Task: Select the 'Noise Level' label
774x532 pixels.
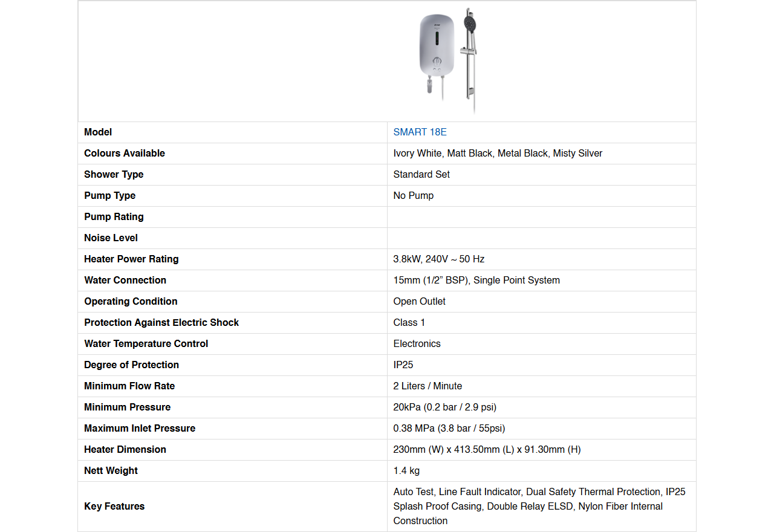Action: pos(111,238)
